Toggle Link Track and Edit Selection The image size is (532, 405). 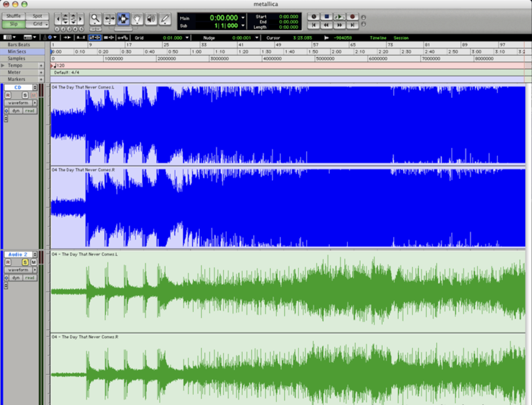click(x=109, y=37)
